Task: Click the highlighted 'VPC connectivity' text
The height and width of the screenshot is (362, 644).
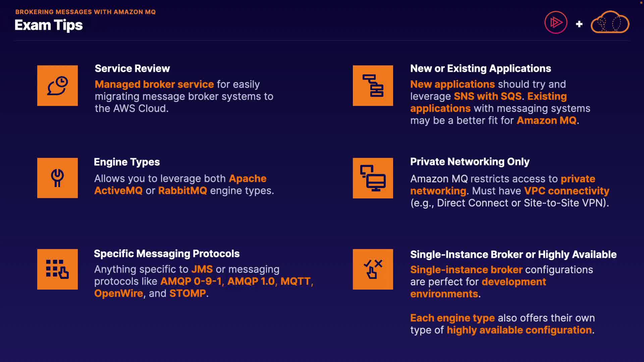Action: (x=567, y=191)
